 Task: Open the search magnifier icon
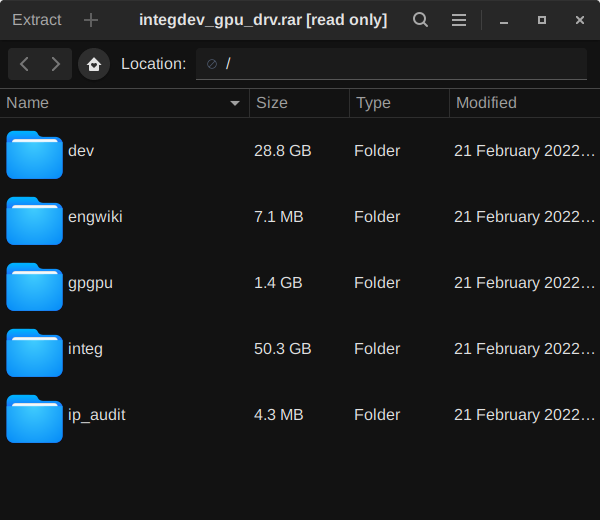click(x=421, y=20)
